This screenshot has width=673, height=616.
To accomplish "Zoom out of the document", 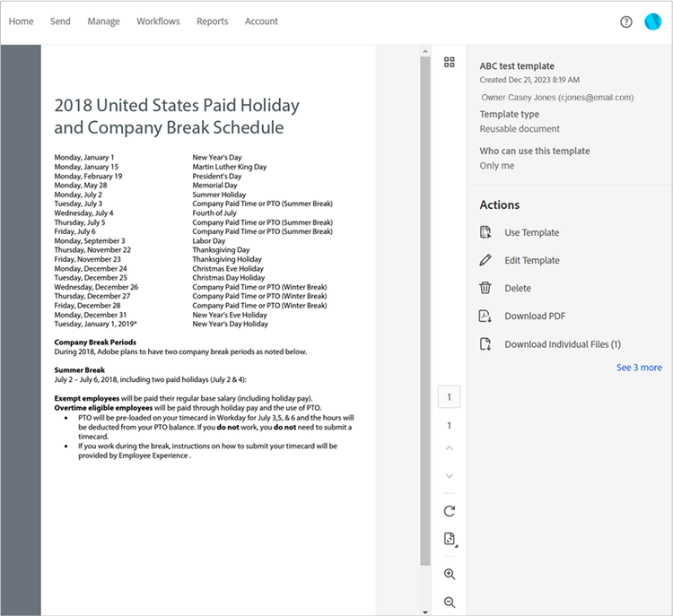I will point(450,603).
